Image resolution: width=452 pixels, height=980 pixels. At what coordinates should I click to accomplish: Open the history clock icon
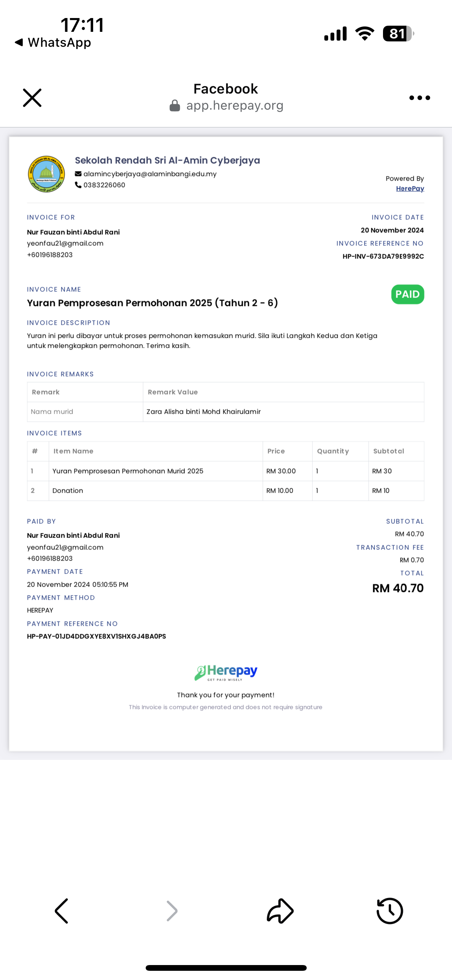click(390, 911)
